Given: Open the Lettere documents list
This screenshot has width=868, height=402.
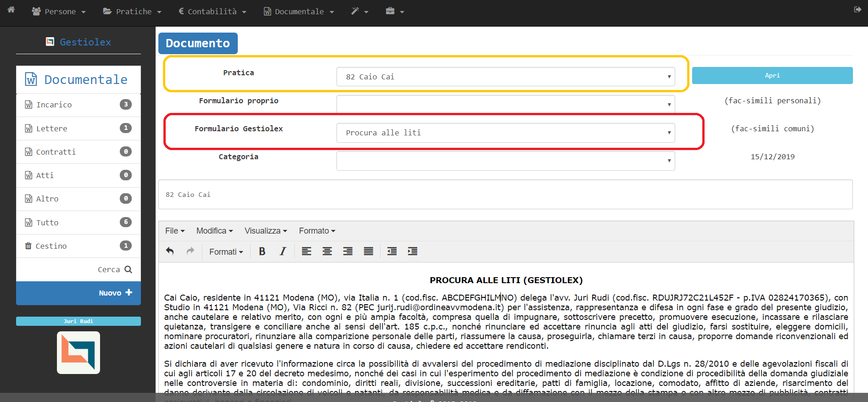Looking at the screenshot, I should tap(78, 128).
